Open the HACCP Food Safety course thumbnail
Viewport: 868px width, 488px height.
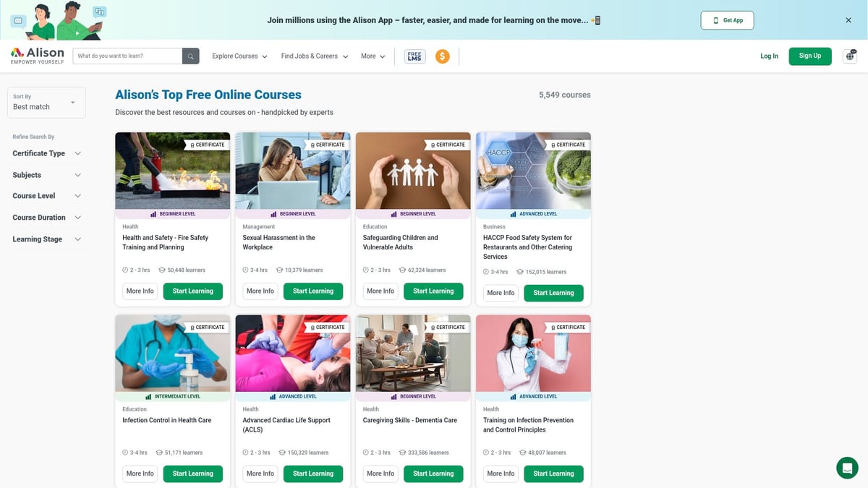(x=533, y=171)
